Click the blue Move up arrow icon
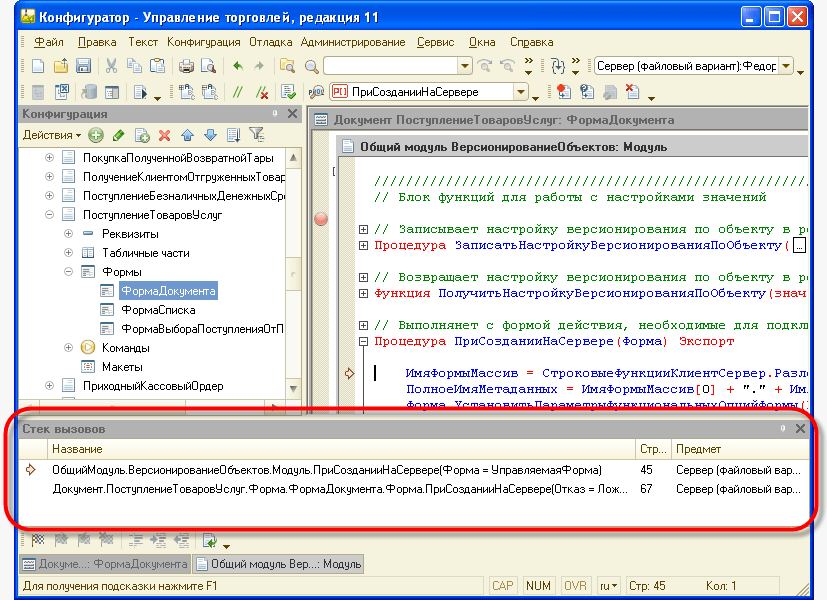Image resolution: width=827 pixels, height=600 pixels. [x=187, y=136]
